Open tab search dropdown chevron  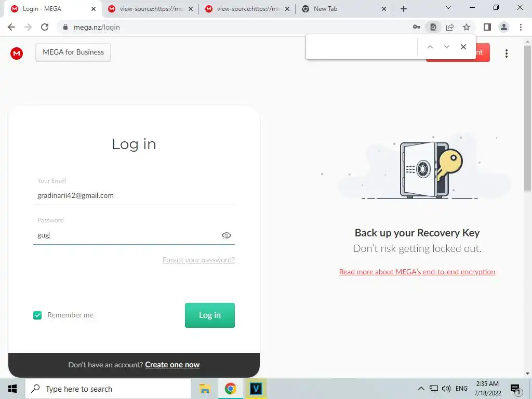[448, 7]
